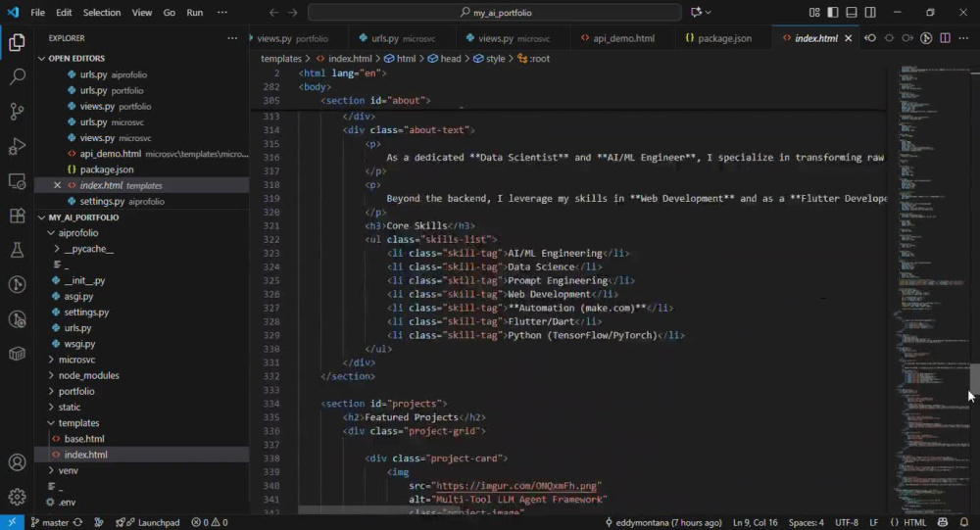Open the Search view in activity bar

click(x=17, y=76)
